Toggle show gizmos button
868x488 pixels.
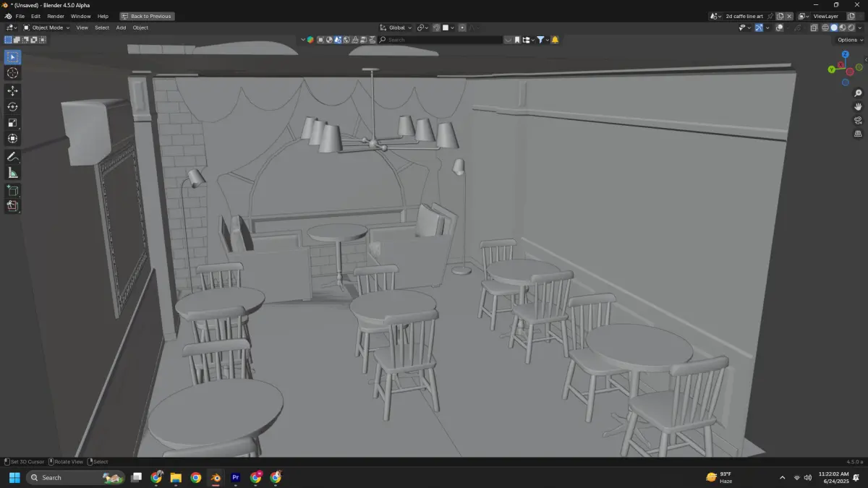tap(759, 27)
